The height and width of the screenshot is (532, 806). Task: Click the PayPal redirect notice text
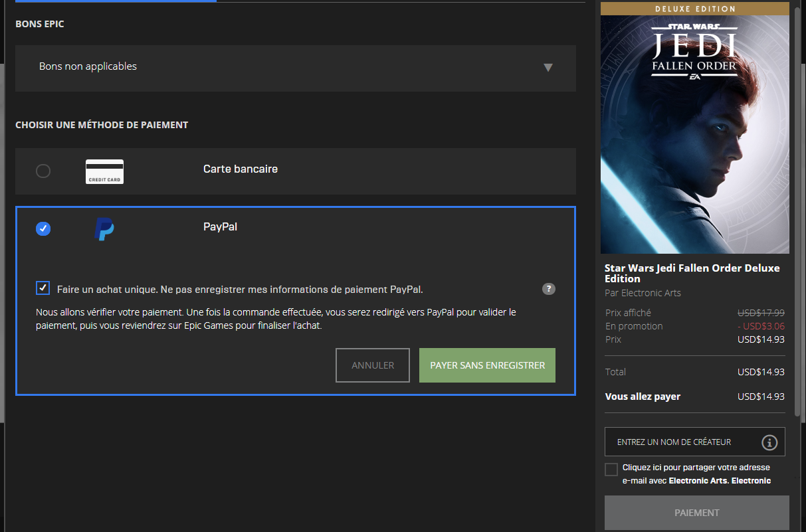(x=276, y=319)
